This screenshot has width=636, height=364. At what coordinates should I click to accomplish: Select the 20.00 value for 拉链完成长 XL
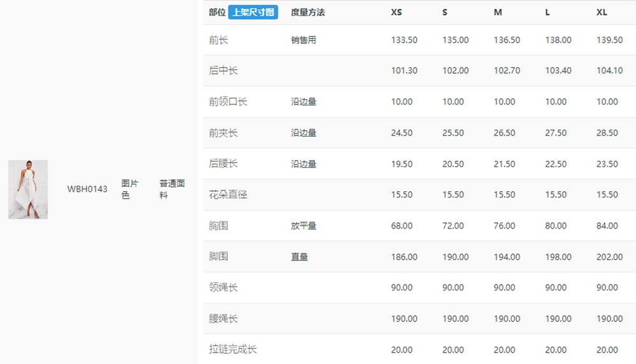pos(607,350)
